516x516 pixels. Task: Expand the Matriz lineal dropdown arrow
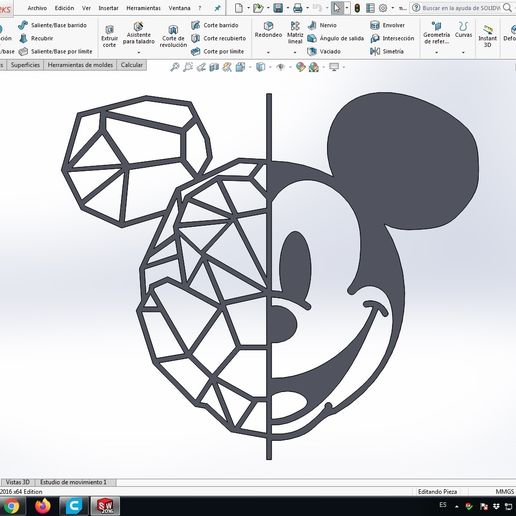295,52
